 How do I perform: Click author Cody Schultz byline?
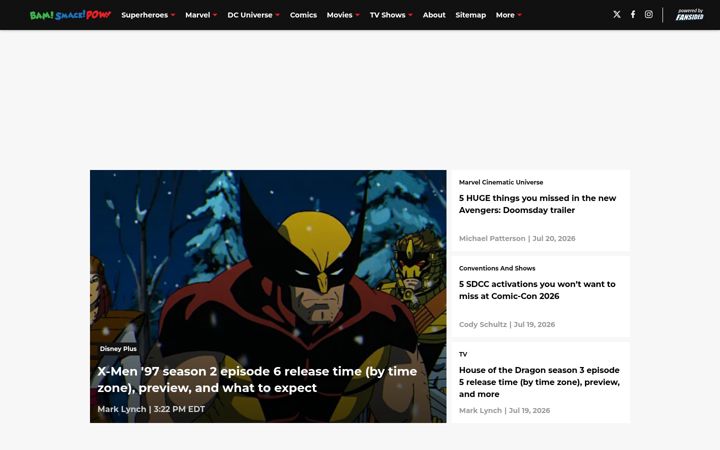pos(483,324)
